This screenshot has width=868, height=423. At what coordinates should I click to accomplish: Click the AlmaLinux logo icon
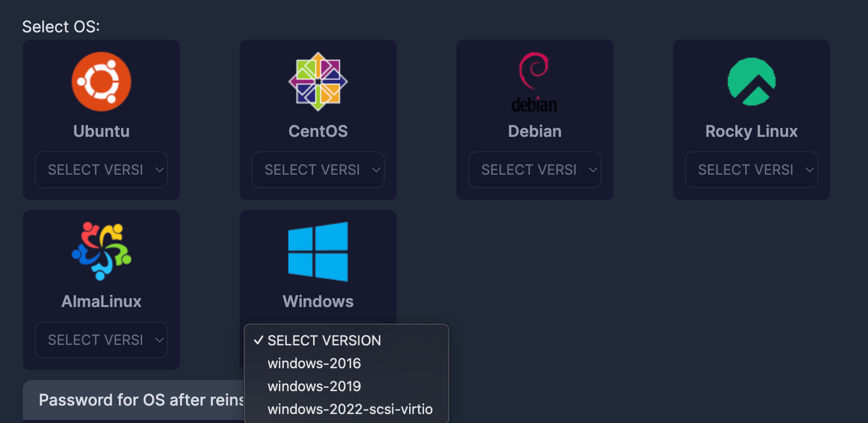pos(101,251)
